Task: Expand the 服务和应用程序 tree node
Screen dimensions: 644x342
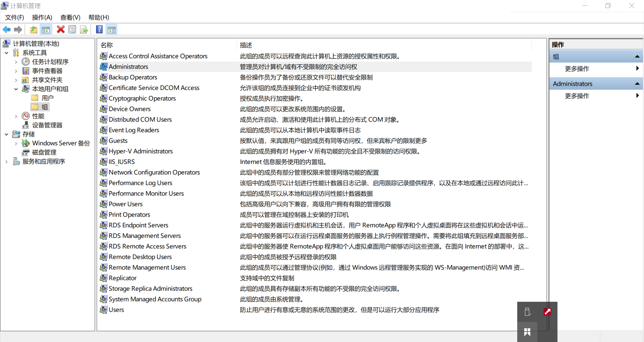Action: coord(6,161)
